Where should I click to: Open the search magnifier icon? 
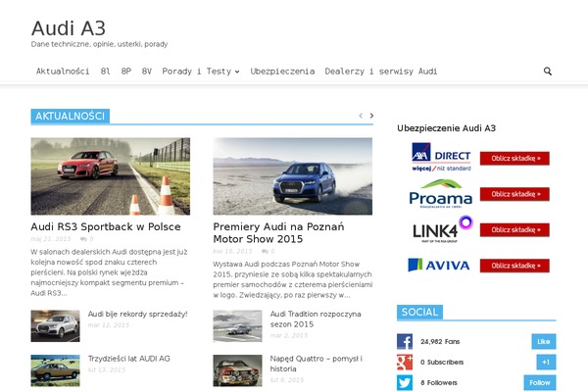click(x=547, y=72)
